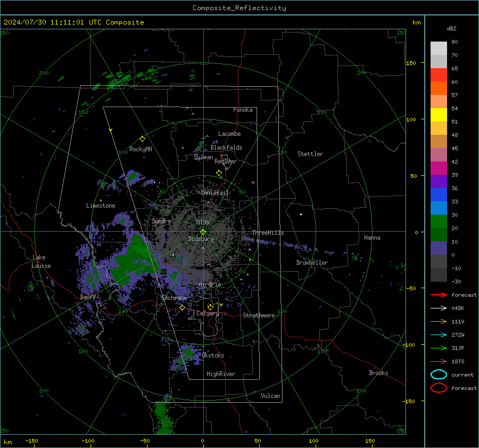Click the Lacombe city label
The height and width of the screenshot is (448, 479).
[x=229, y=134]
